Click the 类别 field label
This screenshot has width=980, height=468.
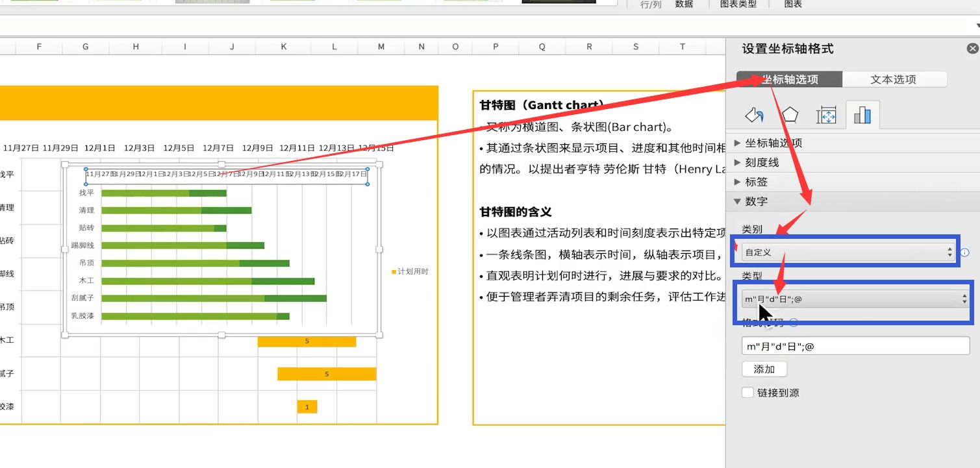[752, 229]
